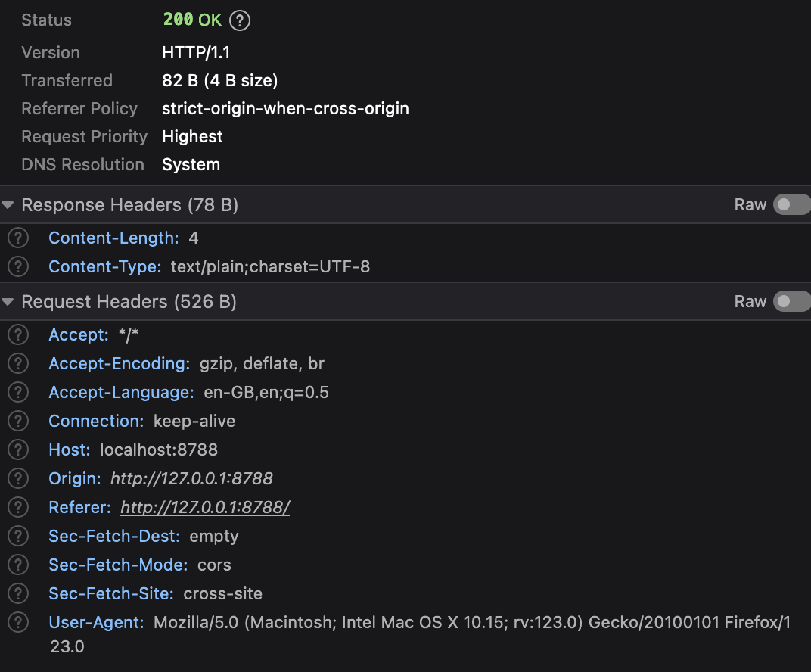Collapse the Request Headers section
811x672 pixels.
tap(8, 302)
